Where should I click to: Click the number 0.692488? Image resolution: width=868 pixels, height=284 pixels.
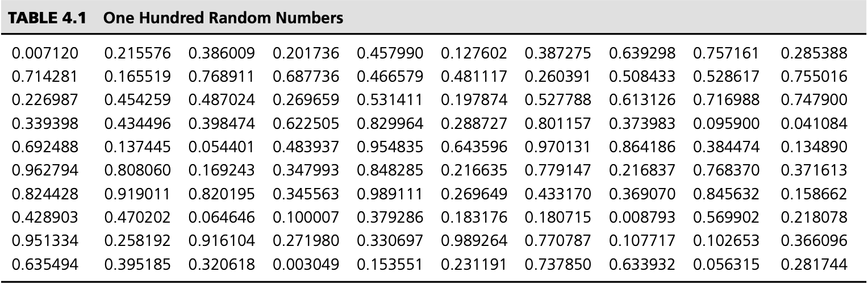coord(45,148)
